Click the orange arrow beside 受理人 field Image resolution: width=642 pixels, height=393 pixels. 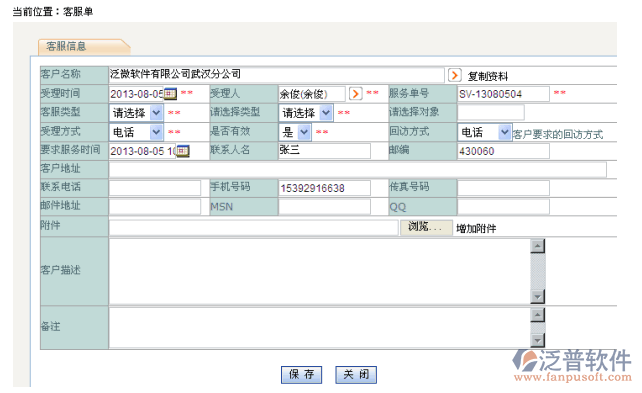pos(356,94)
